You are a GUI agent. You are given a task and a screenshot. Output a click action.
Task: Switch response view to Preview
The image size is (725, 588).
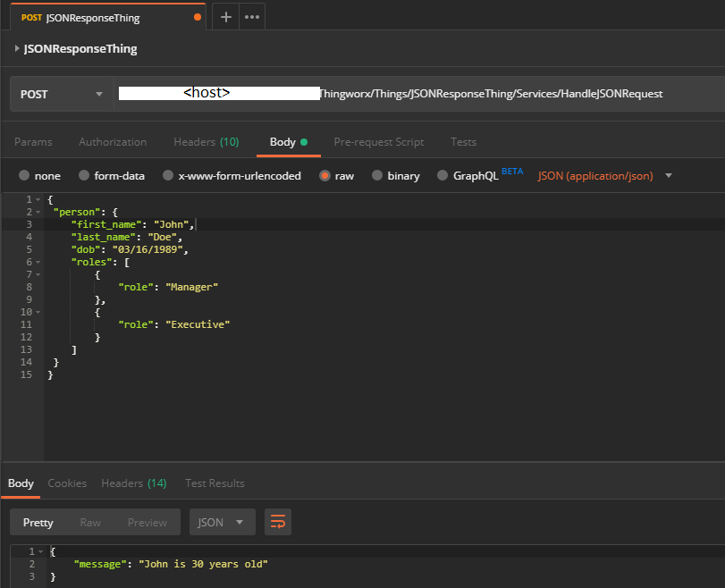[x=147, y=522]
